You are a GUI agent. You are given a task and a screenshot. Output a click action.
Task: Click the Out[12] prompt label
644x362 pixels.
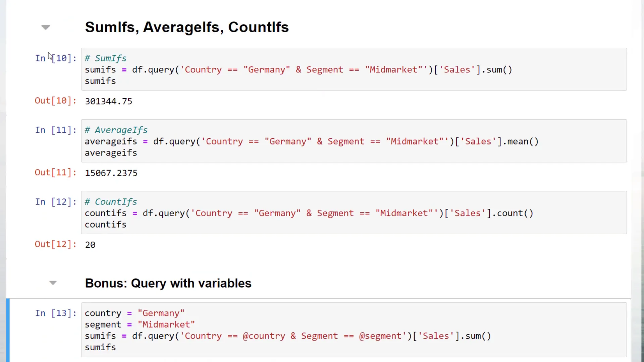(56, 244)
